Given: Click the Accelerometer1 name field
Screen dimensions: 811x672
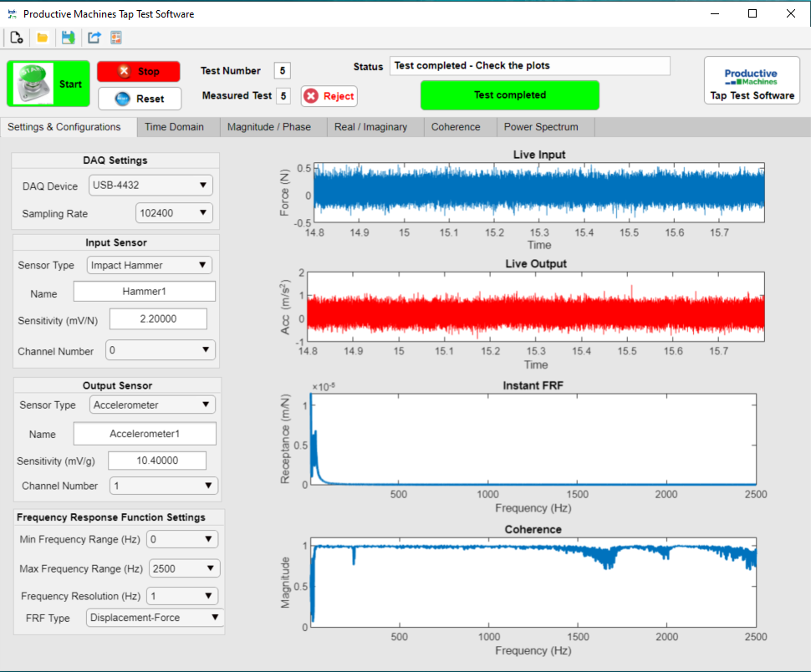Looking at the screenshot, I should pyautogui.click(x=145, y=434).
